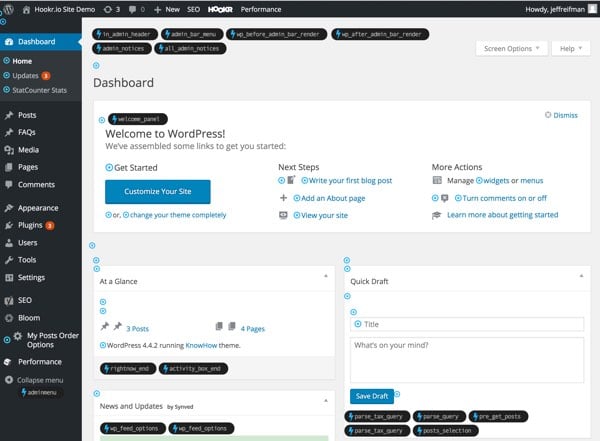This screenshot has width=600, height=441.
Task: Collapse the News and Updates widget
Action: pyautogui.click(x=326, y=401)
